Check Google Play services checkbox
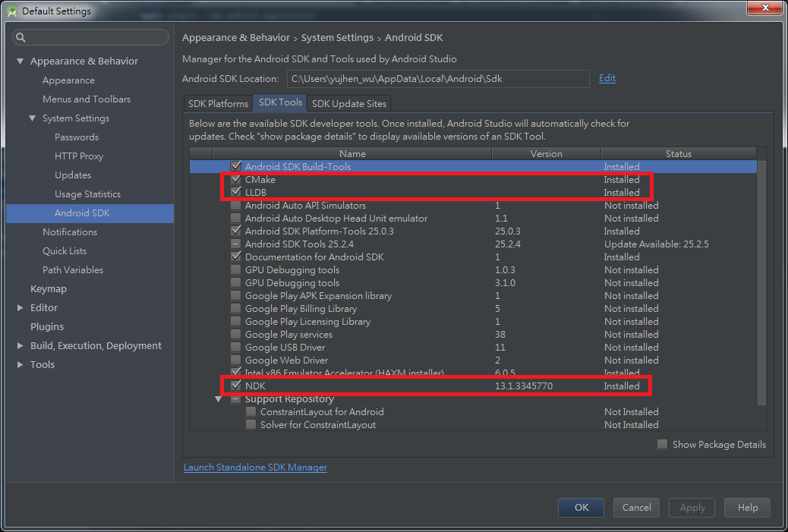Screen dimensions: 788x532 tap(235, 334)
